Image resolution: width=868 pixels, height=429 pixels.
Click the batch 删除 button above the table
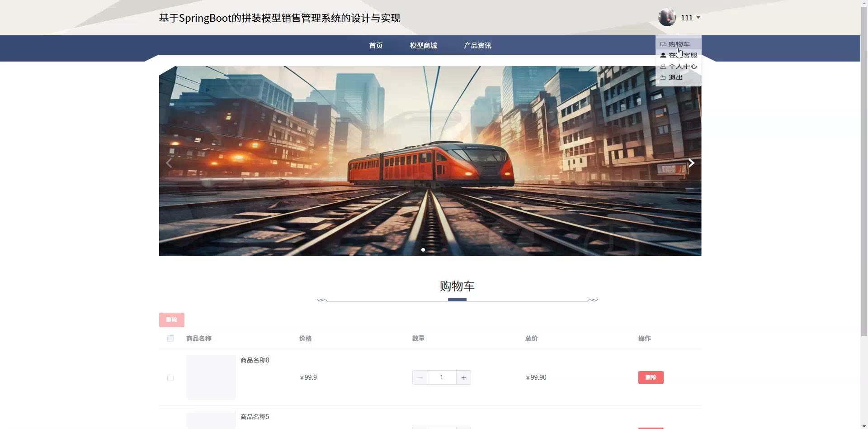[172, 320]
